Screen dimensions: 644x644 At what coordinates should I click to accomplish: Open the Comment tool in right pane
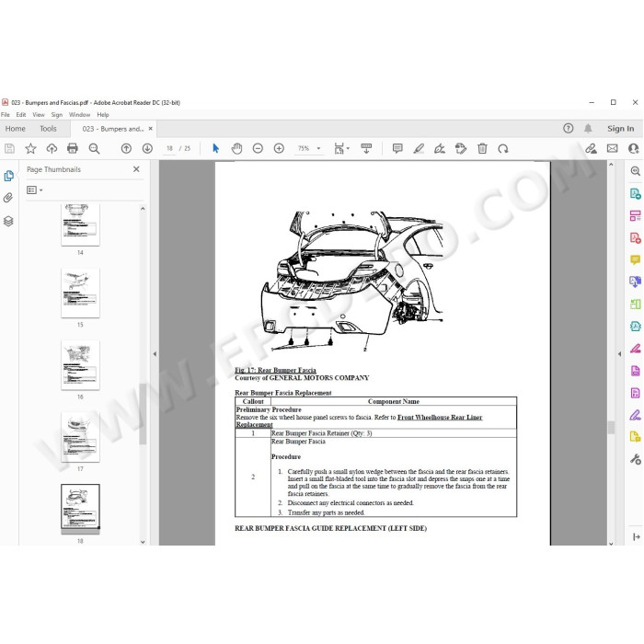[x=635, y=260]
